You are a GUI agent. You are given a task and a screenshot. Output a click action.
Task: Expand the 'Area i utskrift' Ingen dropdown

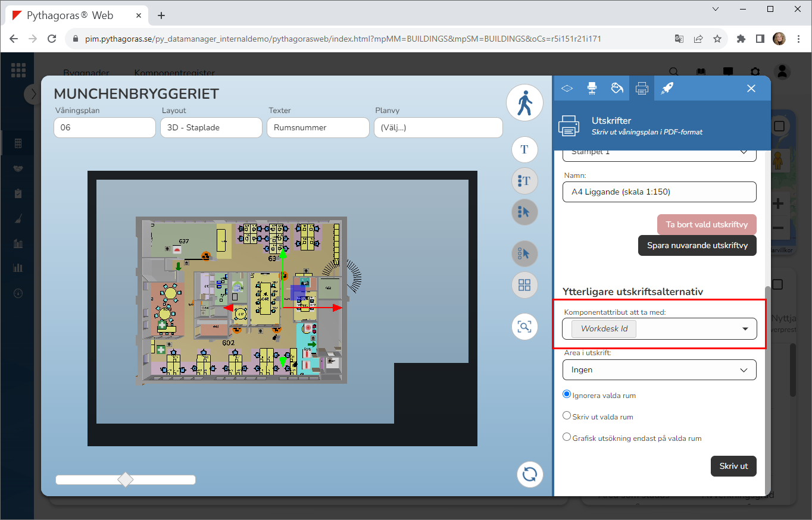659,369
